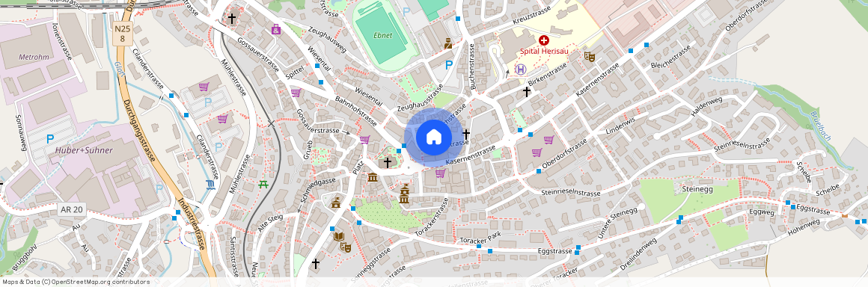Click the Huber+Suhner label

coord(84,150)
